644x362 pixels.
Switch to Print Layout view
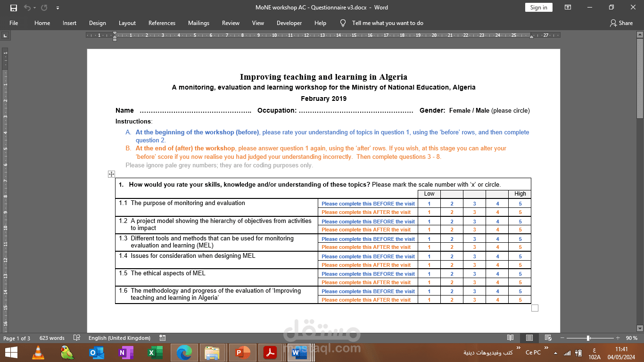click(529, 338)
